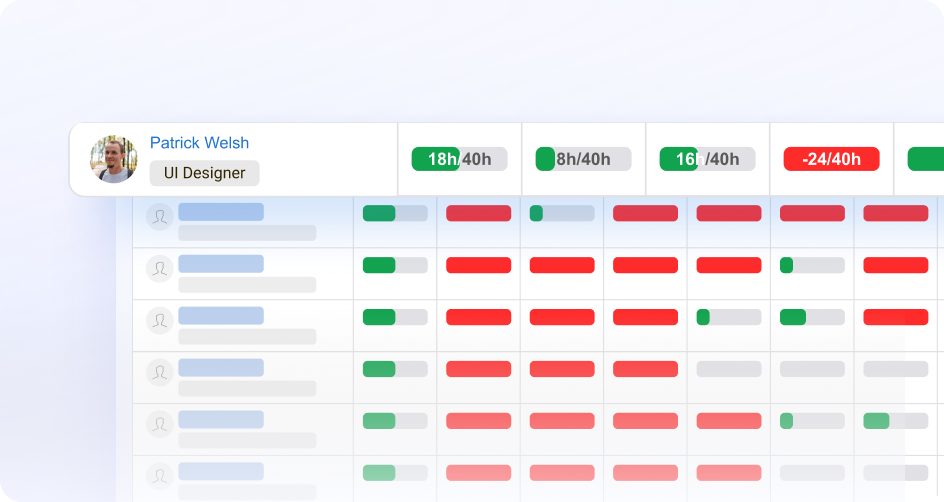The image size is (944, 502).
Task: Click the cut-off green bar after -24/40h
Action: [925, 159]
